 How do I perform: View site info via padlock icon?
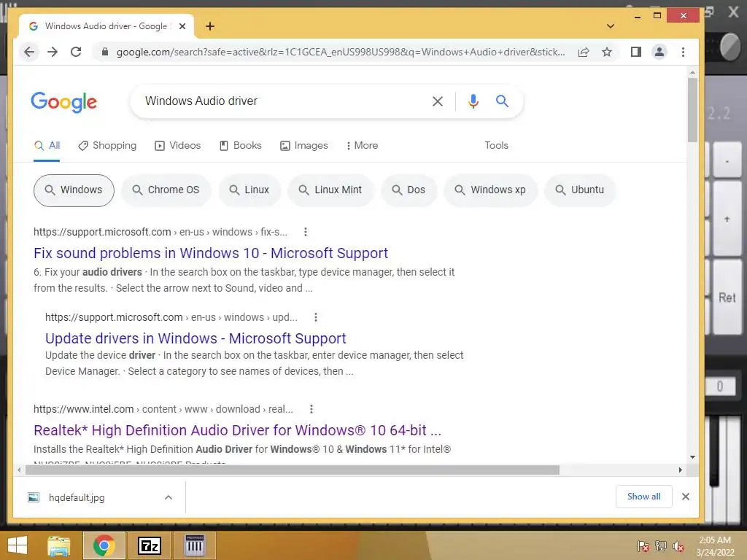pyautogui.click(x=105, y=52)
